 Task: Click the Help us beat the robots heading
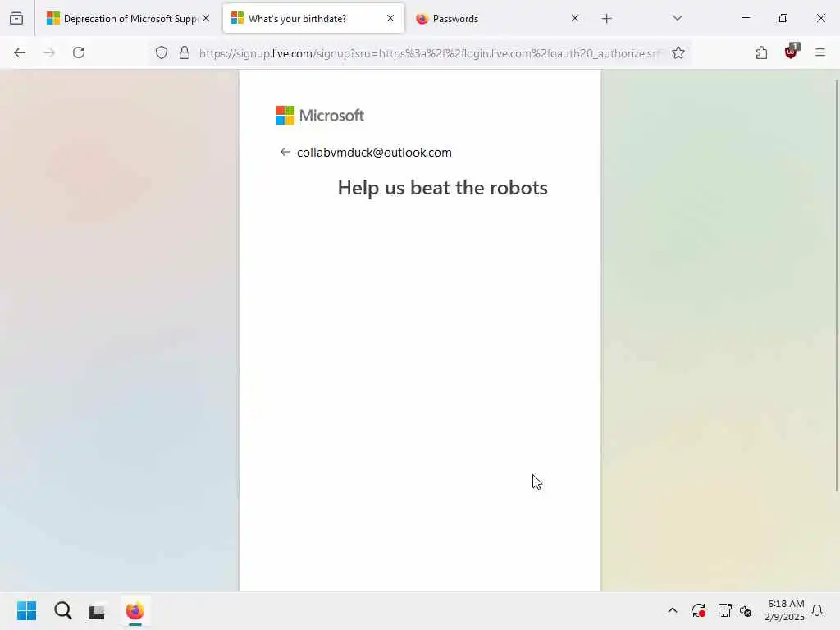tap(442, 188)
